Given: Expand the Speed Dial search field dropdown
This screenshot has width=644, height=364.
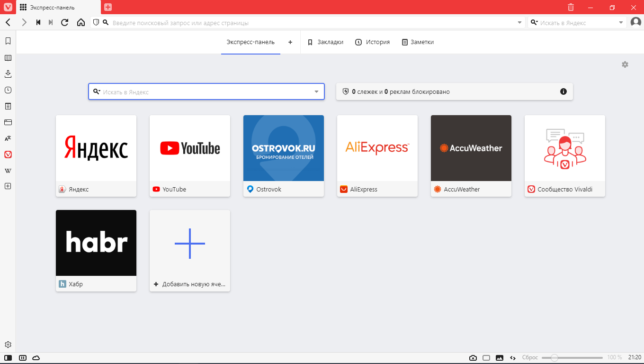Looking at the screenshot, I should click(317, 92).
